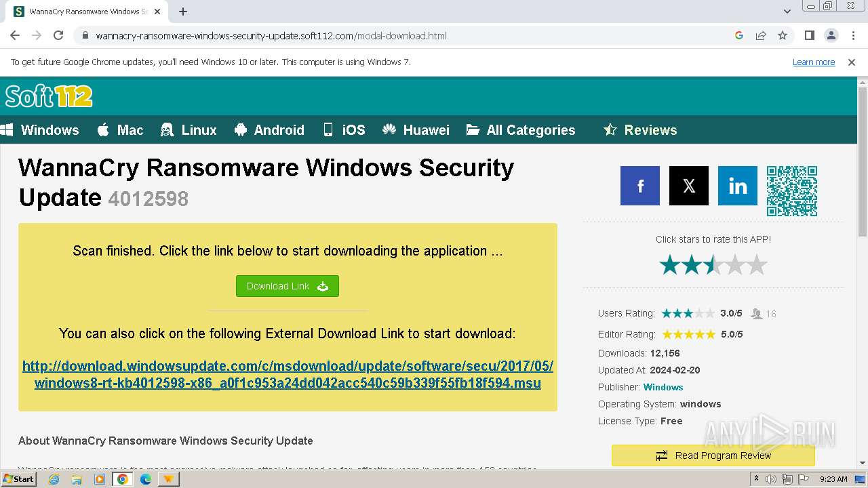This screenshot has width=868, height=488.
Task: Open the Google icon in the address bar
Action: (739, 35)
